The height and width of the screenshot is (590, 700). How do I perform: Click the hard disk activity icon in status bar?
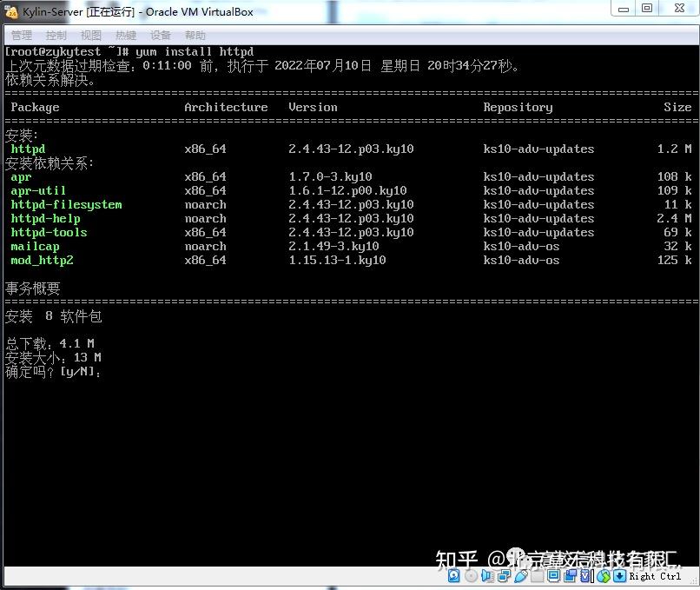[453, 575]
